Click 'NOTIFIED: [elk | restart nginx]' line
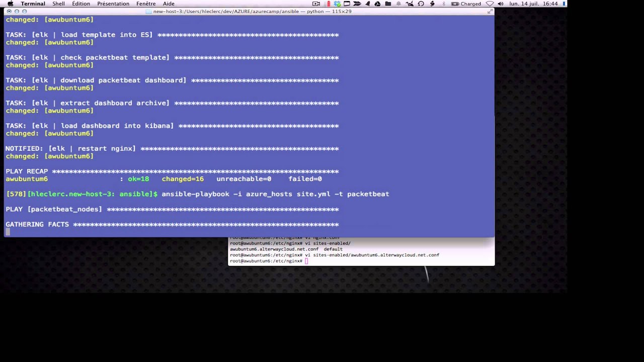 (x=172, y=149)
